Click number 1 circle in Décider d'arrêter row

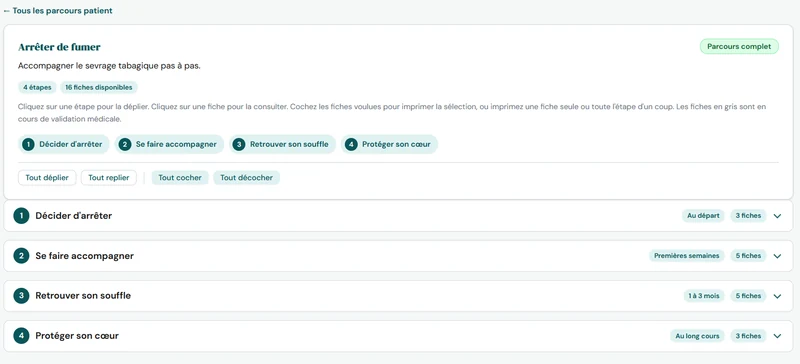(x=21, y=216)
